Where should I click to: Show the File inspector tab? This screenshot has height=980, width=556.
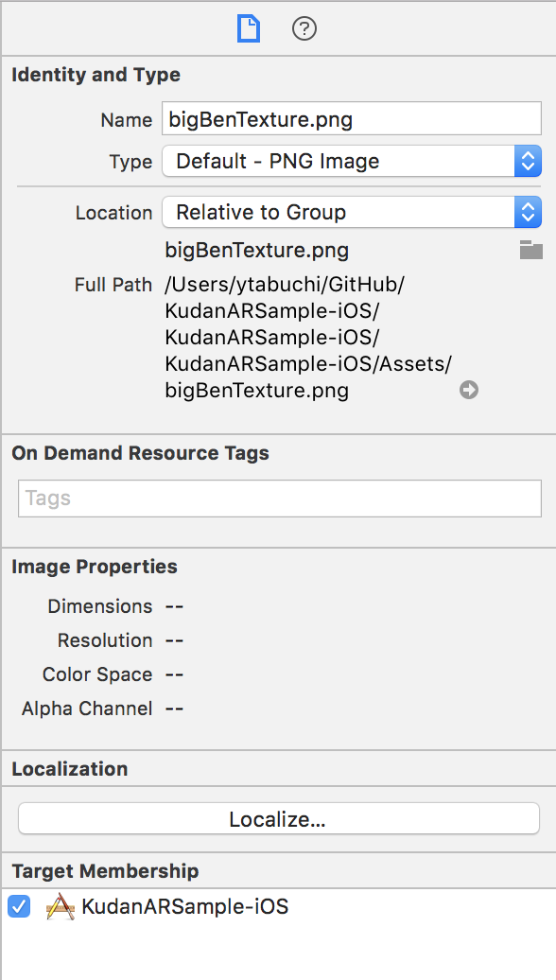pyautogui.click(x=248, y=28)
